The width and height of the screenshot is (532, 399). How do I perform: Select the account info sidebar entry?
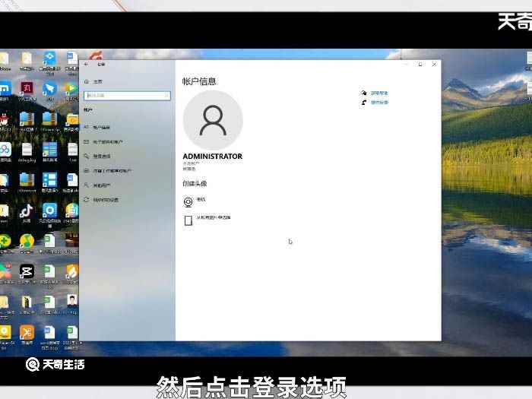point(97,127)
